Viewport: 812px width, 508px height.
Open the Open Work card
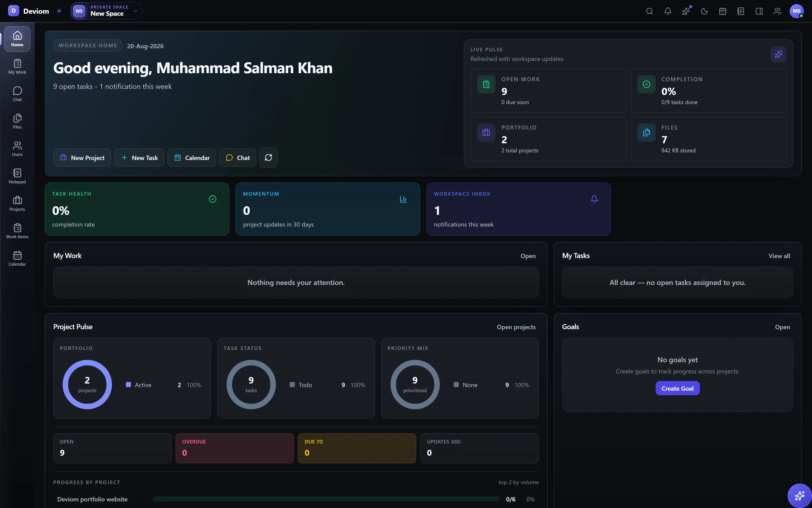(x=548, y=91)
